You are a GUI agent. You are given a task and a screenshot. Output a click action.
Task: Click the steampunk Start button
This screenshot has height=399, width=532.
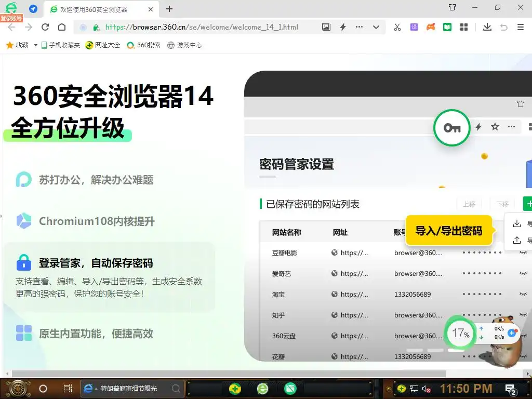pos(18,389)
